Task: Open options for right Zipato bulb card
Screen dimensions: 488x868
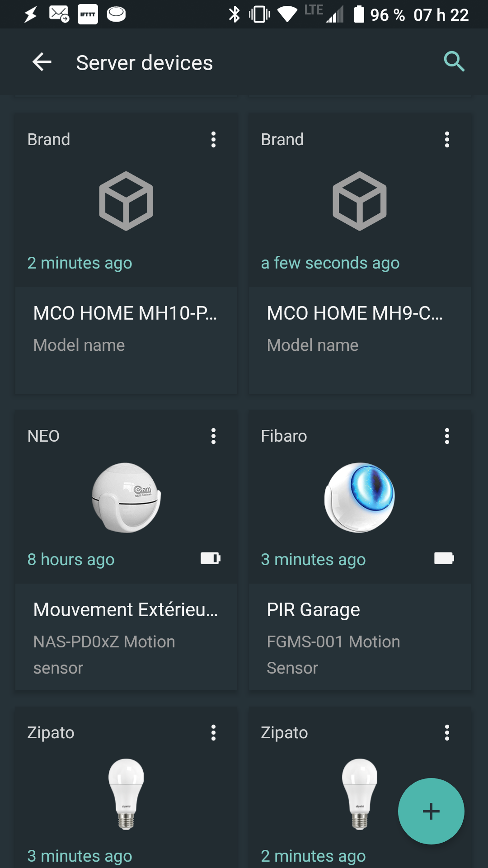Action: click(x=447, y=733)
